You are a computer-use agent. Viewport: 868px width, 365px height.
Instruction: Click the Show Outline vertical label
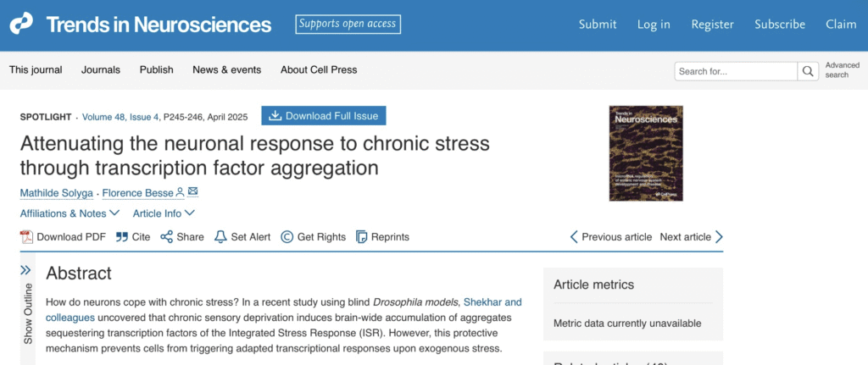pos(28,313)
